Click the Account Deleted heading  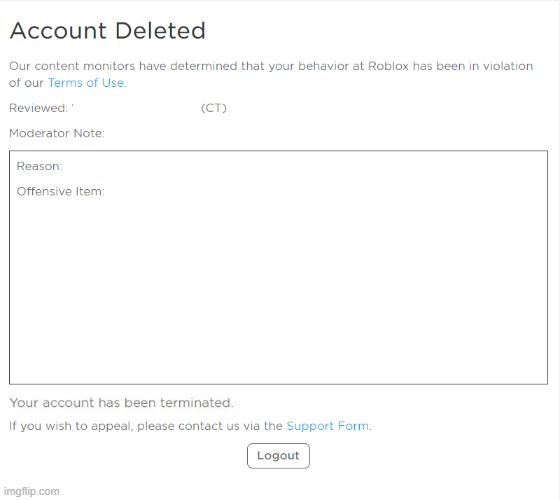[108, 30]
